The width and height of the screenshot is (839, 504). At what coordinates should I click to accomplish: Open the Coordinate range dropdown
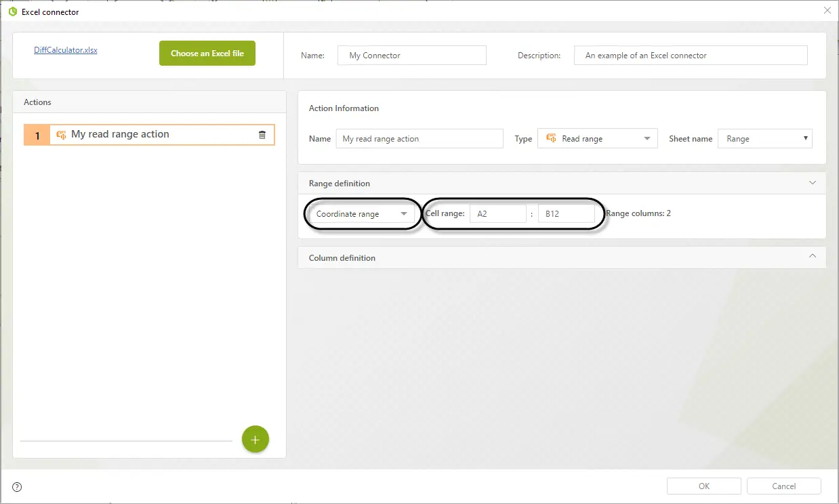(x=362, y=214)
